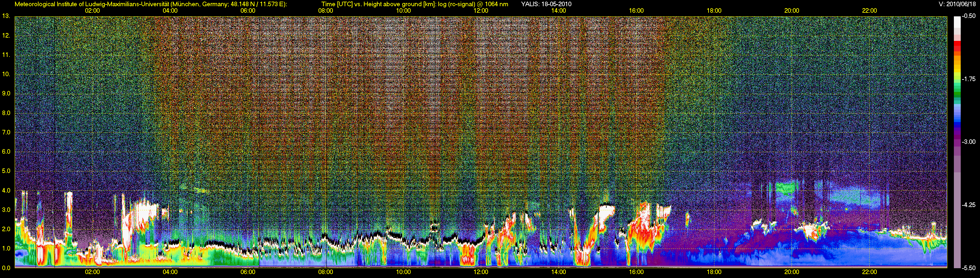
Task: Click the colorbar value -0.50
Action: pos(969,16)
